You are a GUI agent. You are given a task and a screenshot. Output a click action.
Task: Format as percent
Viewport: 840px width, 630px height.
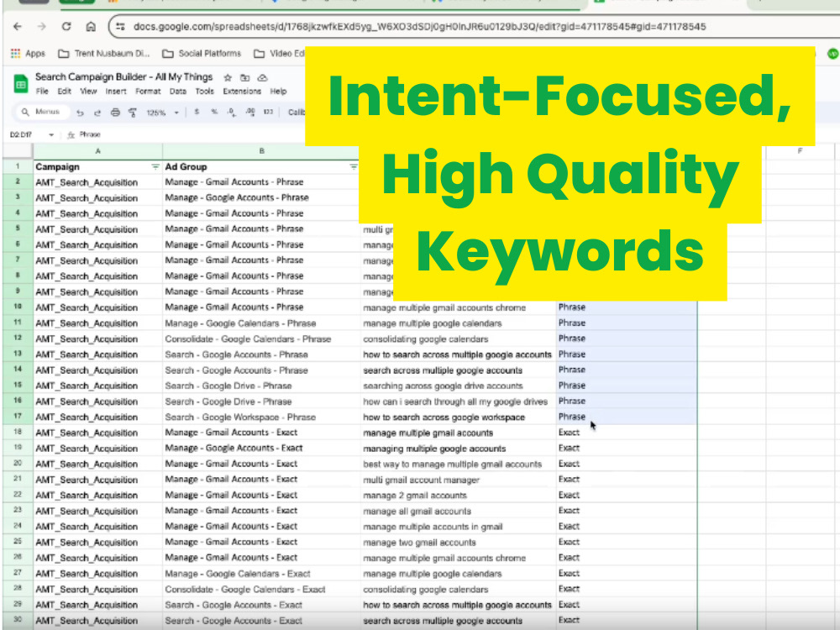tap(214, 112)
